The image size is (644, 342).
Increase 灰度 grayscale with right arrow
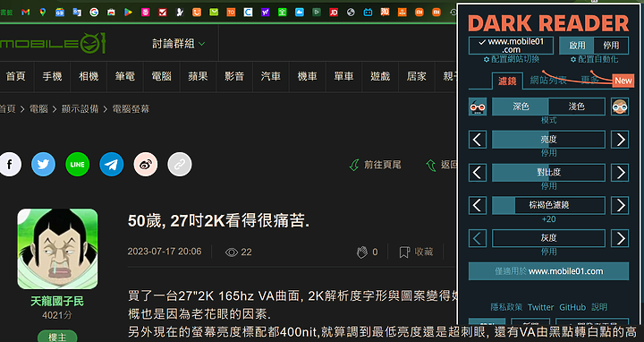[x=620, y=238]
